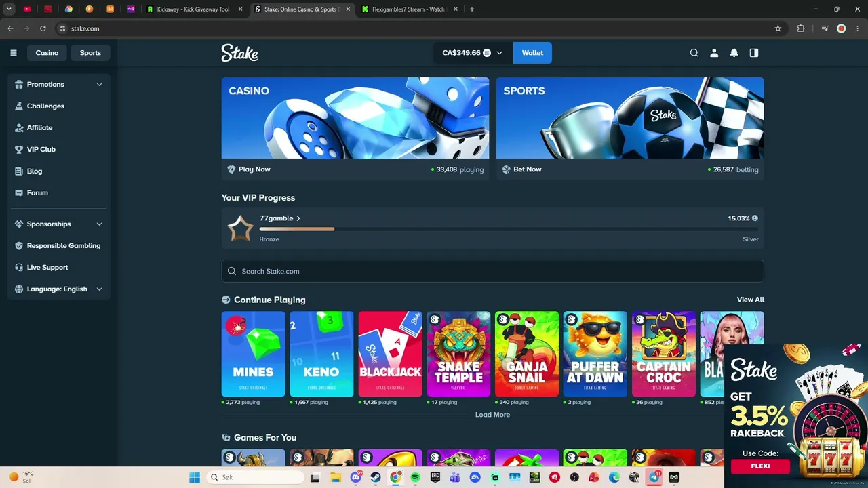Click the search magnifier icon in header
The height and width of the screenshot is (488, 868).
(694, 53)
